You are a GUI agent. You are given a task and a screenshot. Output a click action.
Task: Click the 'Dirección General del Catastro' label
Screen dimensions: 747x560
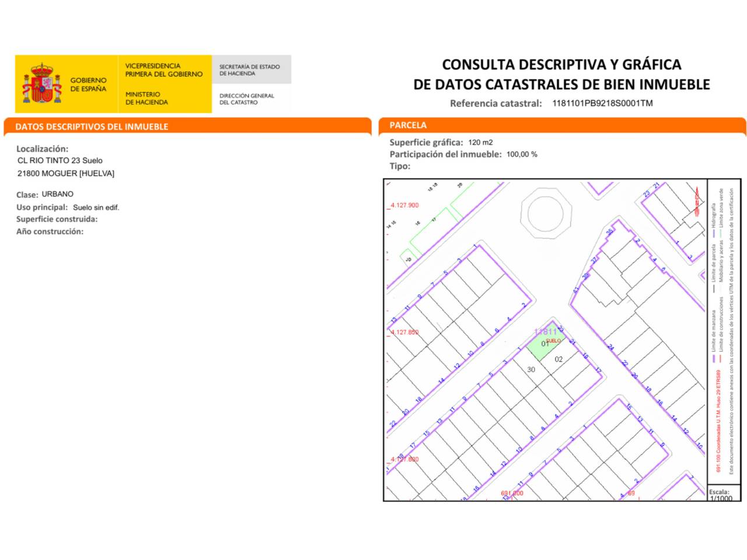[246, 99]
